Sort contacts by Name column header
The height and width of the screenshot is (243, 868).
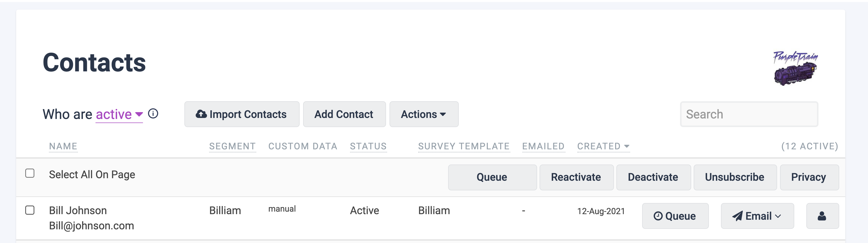click(63, 146)
